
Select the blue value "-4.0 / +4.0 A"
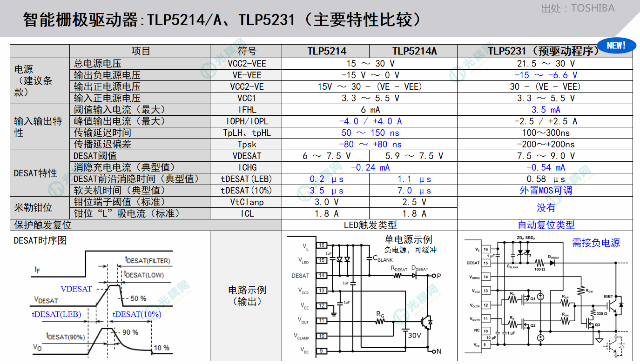click(x=370, y=121)
